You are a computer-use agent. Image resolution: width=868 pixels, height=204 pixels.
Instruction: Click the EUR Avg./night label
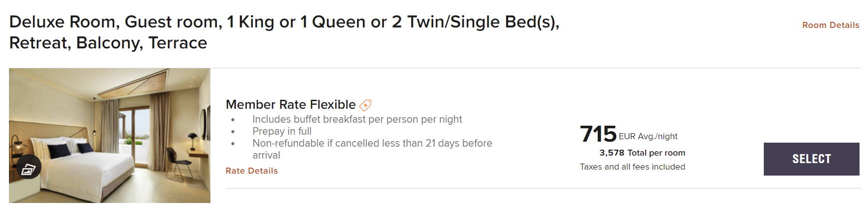coord(648,136)
